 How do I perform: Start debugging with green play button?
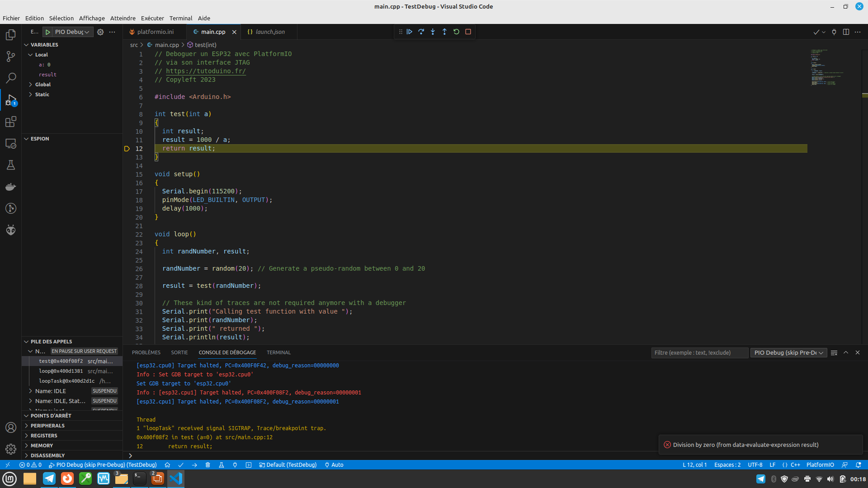coord(47,32)
